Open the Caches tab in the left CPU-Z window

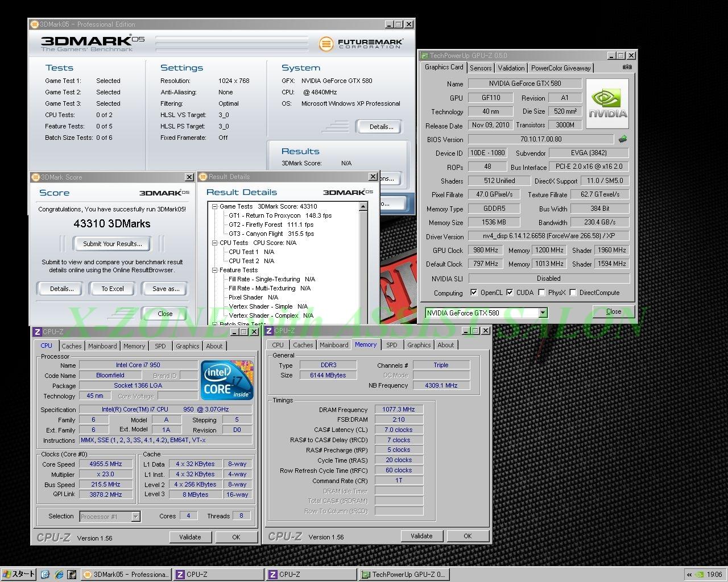click(x=72, y=346)
